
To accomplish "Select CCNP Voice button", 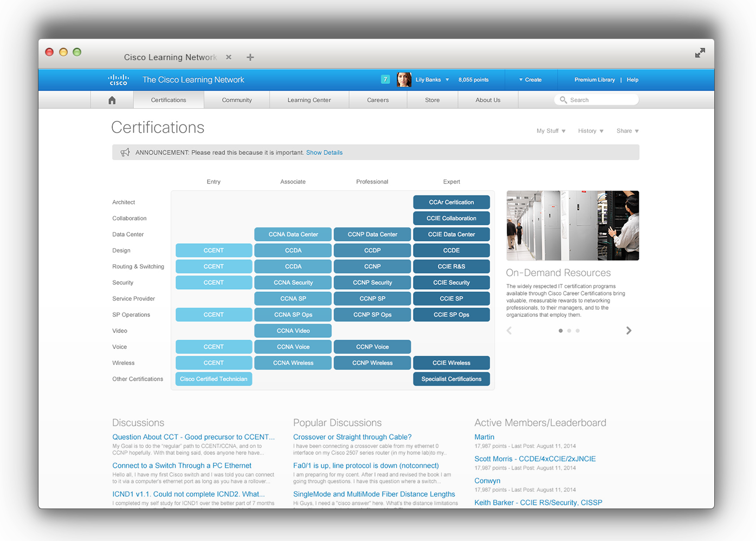I will [372, 347].
